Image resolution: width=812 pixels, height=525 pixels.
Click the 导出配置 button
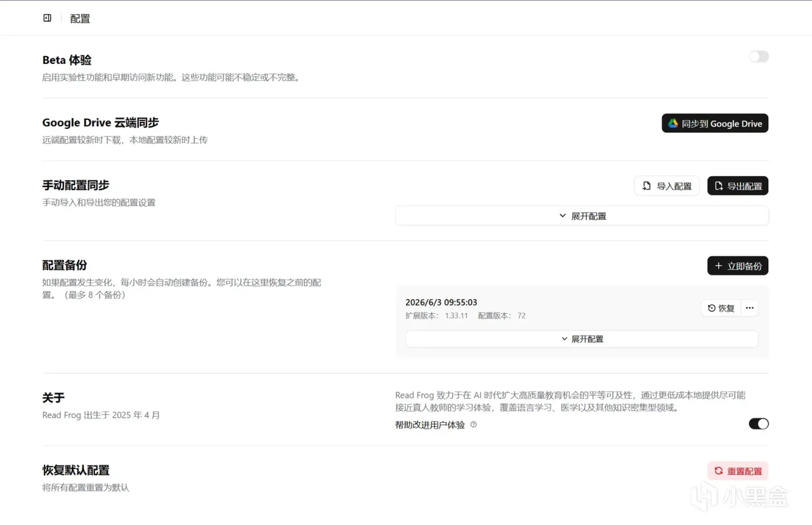(x=738, y=186)
